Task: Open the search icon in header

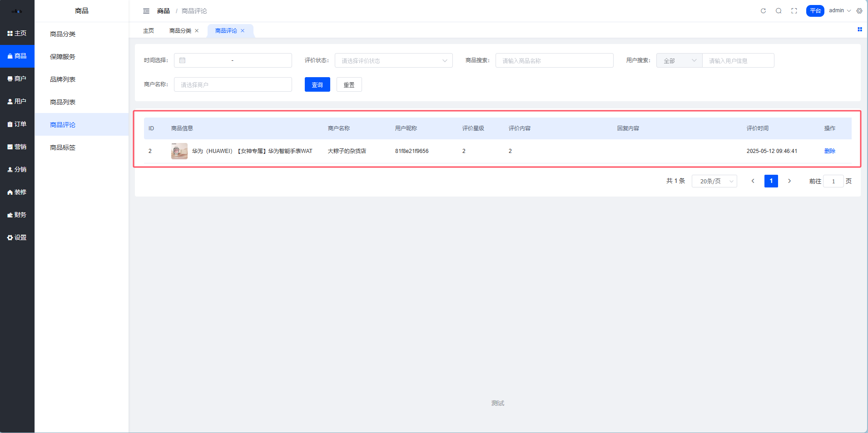Action: coord(779,11)
